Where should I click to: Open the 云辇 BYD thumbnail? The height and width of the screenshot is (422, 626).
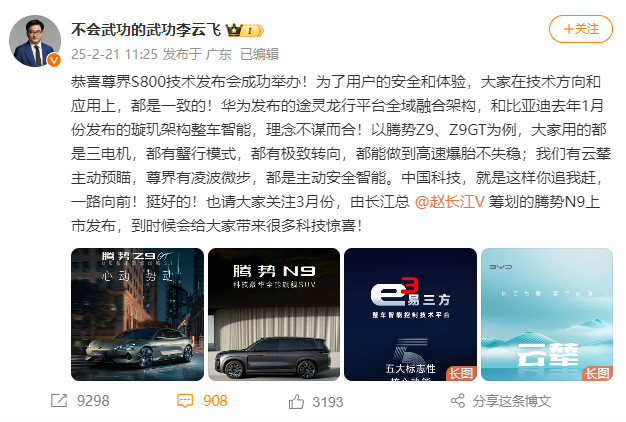click(x=547, y=314)
